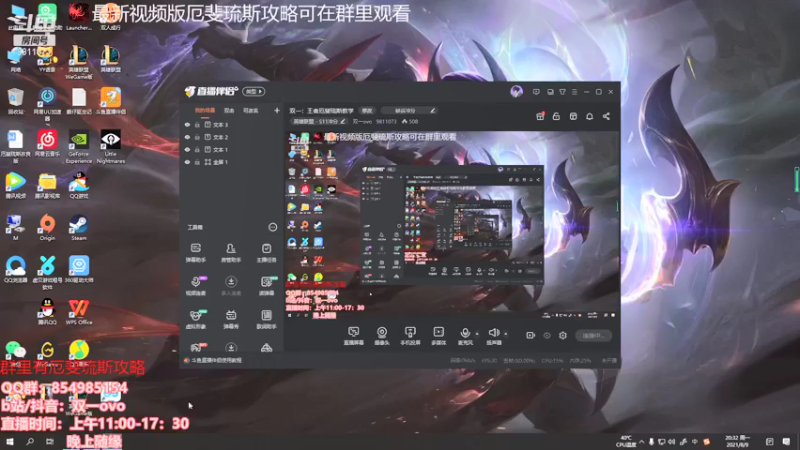The width and height of the screenshot is (800, 450).
Task: Open message icon in the title bar
Action: [x=536, y=92]
